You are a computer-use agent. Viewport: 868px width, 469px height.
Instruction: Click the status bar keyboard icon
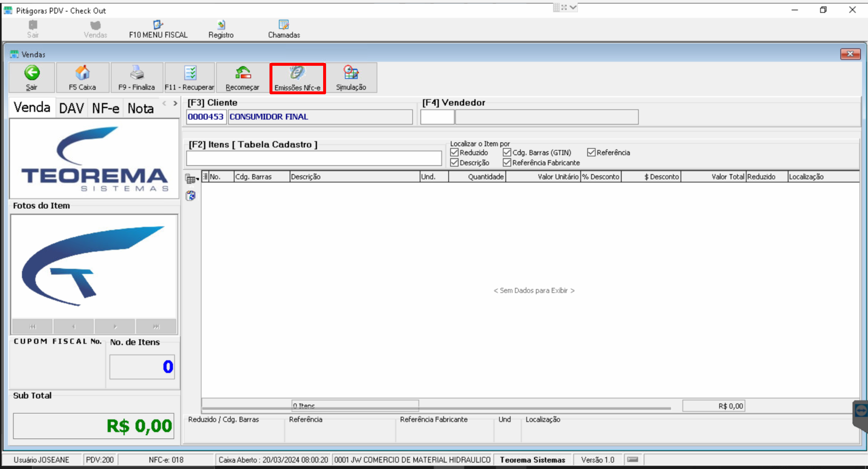[x=633, y=459]
